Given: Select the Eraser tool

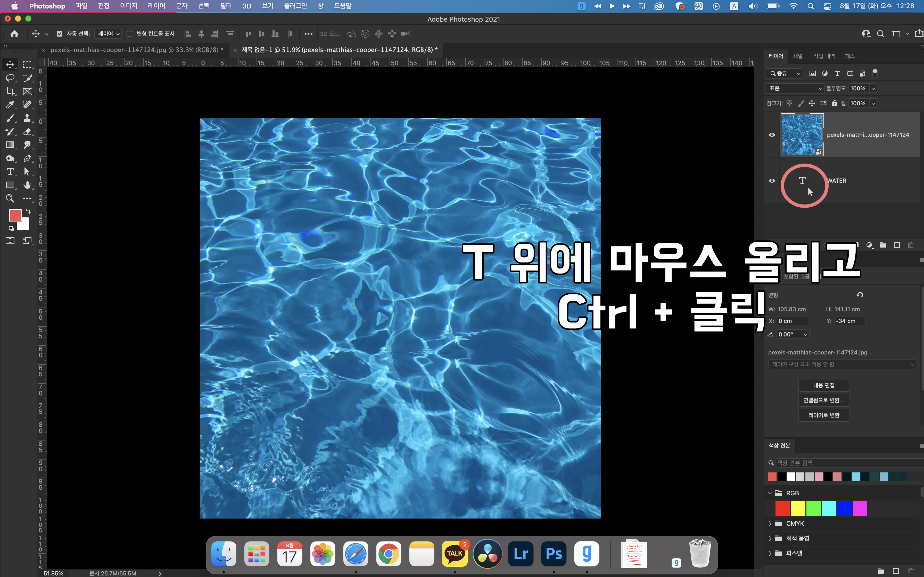Looking at the screenshot, I should tap(27, 132).
